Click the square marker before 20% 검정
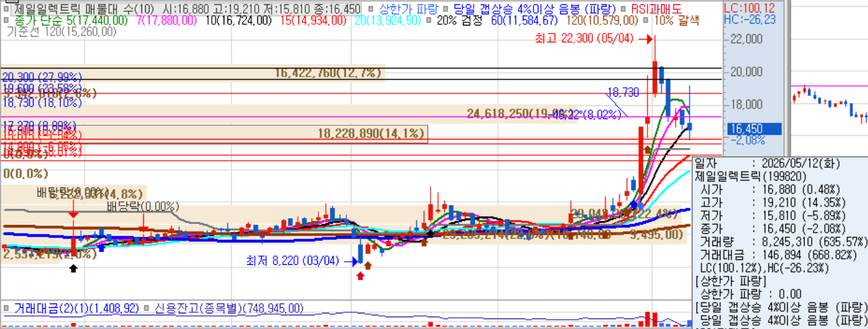The height and width of the screenshot is (329, 868). (429, 21)
